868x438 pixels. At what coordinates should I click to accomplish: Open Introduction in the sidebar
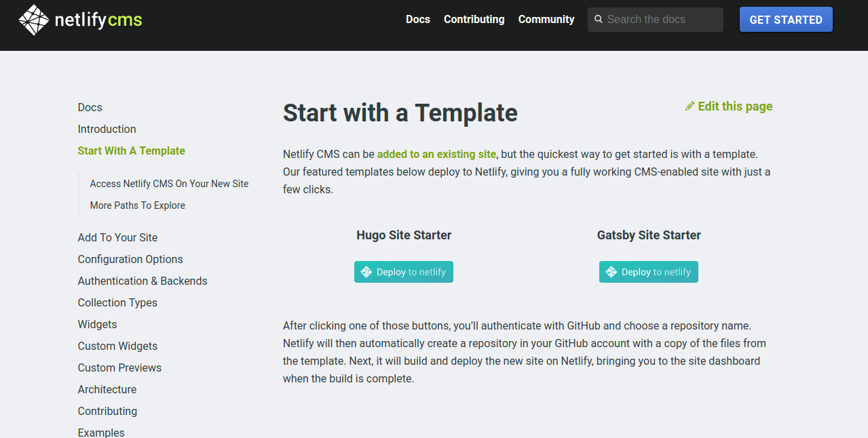click(x=107, y=130)
